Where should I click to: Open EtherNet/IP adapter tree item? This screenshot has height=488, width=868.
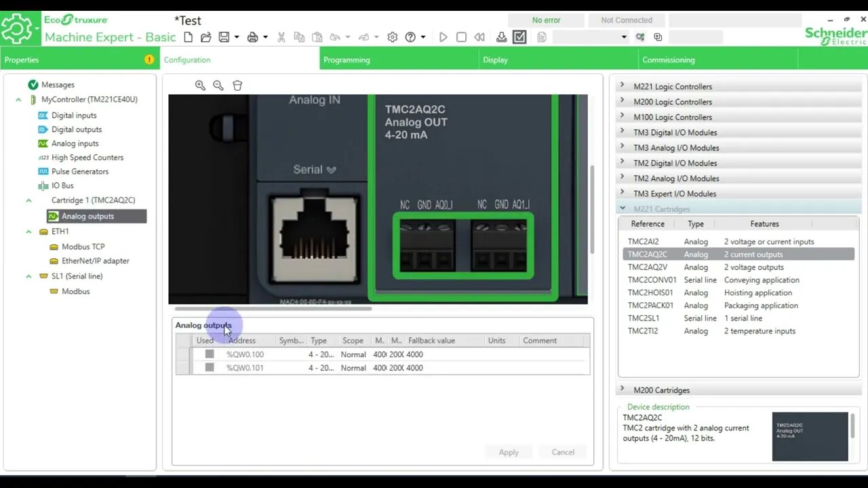[x=96, y=261]
